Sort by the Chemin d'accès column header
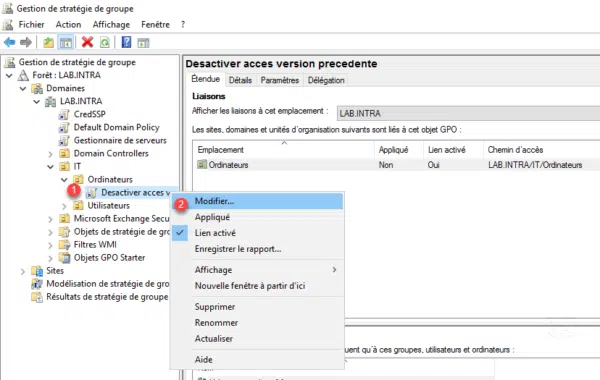600x380 pixels. (x=541, y=150)
